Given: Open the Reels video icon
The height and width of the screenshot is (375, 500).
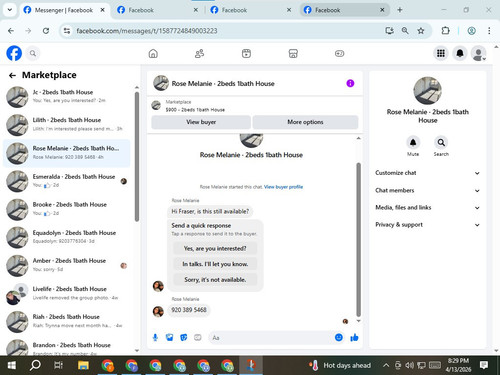Looking at the screenshot, I should [x=246, y=53].
